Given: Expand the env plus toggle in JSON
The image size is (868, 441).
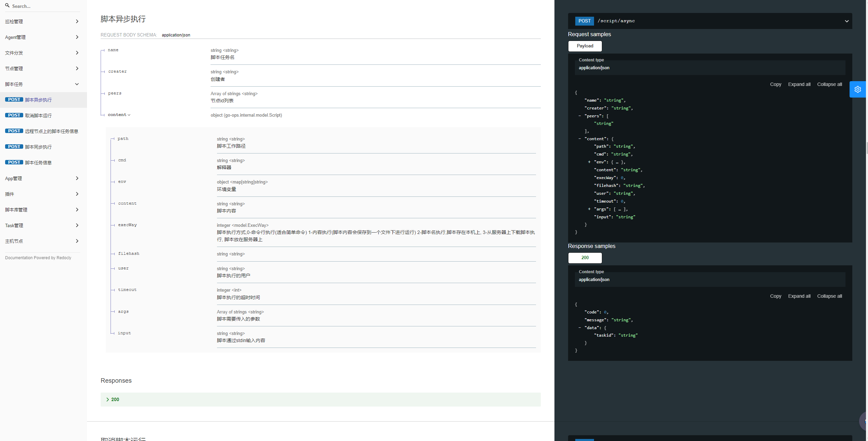Looking at the screenshot, I should [589, 162].
